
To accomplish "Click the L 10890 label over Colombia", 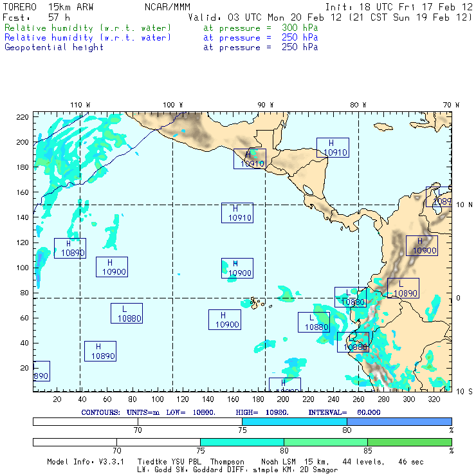I will click(x=403, y=288).
